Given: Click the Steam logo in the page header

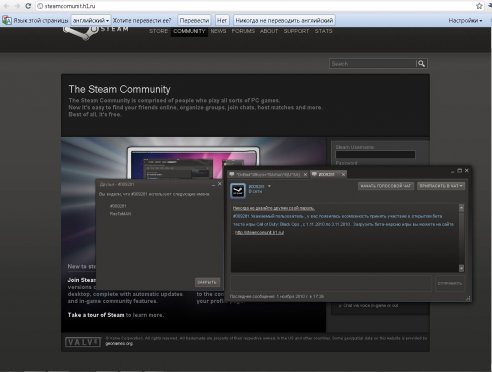Looking at the screenshot, I should (x=95, y=32).
